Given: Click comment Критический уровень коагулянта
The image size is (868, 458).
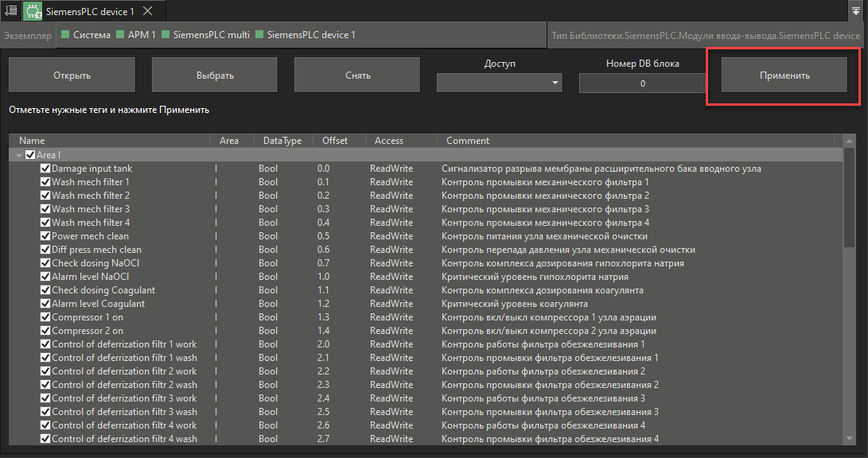Looking at the screenshot, I should click(x=515, y=304).
